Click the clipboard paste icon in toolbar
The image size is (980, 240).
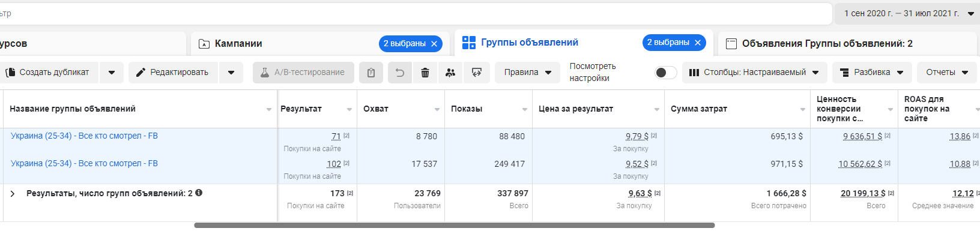(371, 73)
